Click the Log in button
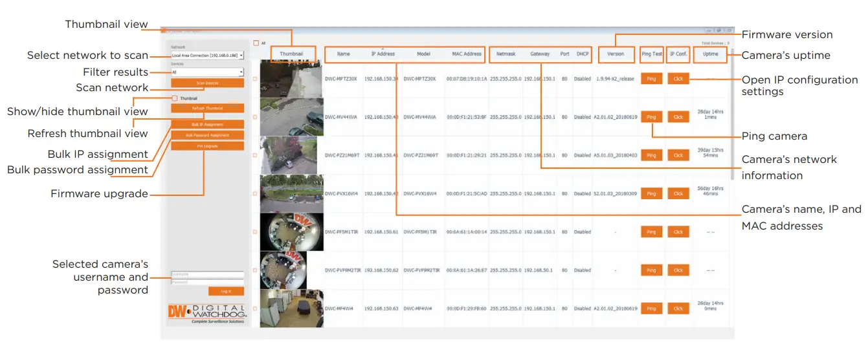 [x=225, y=292]
